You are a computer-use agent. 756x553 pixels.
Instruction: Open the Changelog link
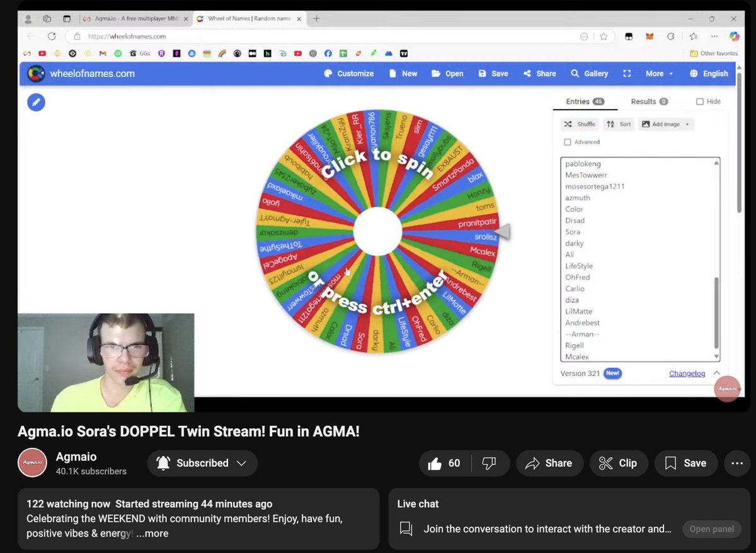[687, 373]
